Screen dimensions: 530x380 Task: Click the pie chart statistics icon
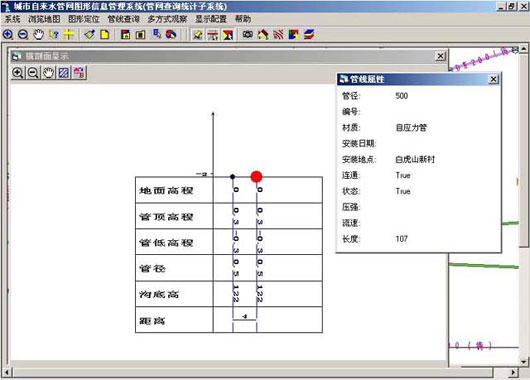tap(171, 34)
